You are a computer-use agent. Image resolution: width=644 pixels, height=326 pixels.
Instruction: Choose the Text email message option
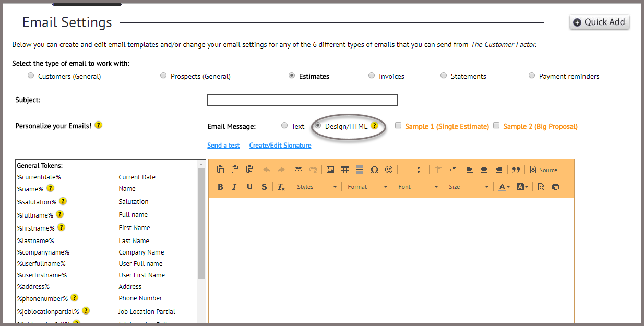(284, 125)
